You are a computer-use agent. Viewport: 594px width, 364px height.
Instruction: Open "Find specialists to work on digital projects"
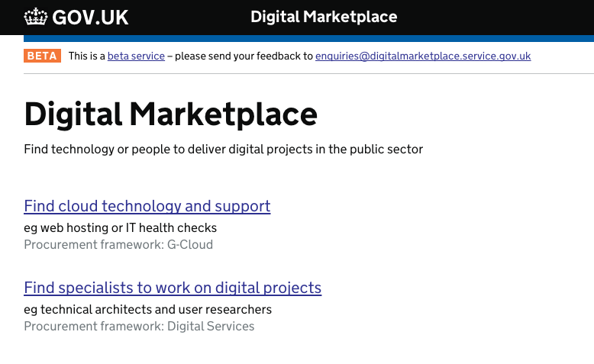pyautogui.click(x=173, y=288)
